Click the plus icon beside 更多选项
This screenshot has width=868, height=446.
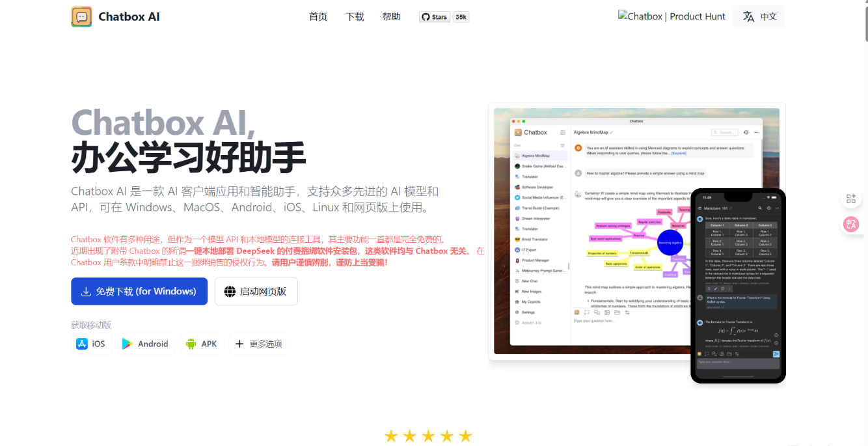239,344
